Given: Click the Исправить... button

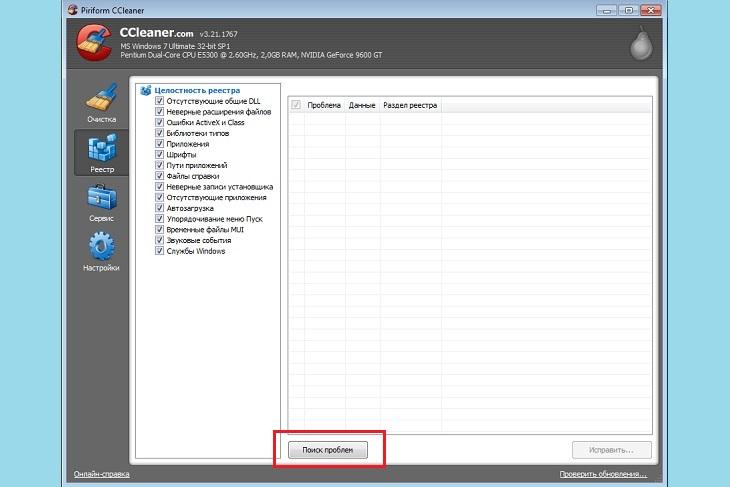Looking at the screenshot, I should click(x=611, y=450).
